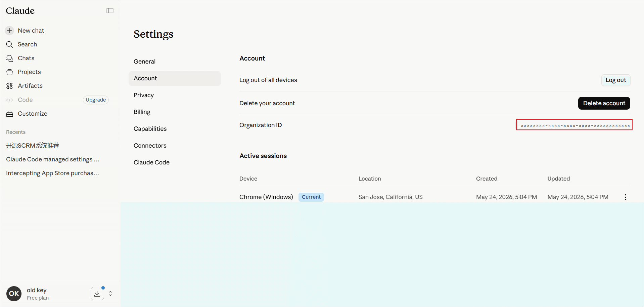Click the Free plan label
The image size is (644, 307).
click(x=38, y=298)
